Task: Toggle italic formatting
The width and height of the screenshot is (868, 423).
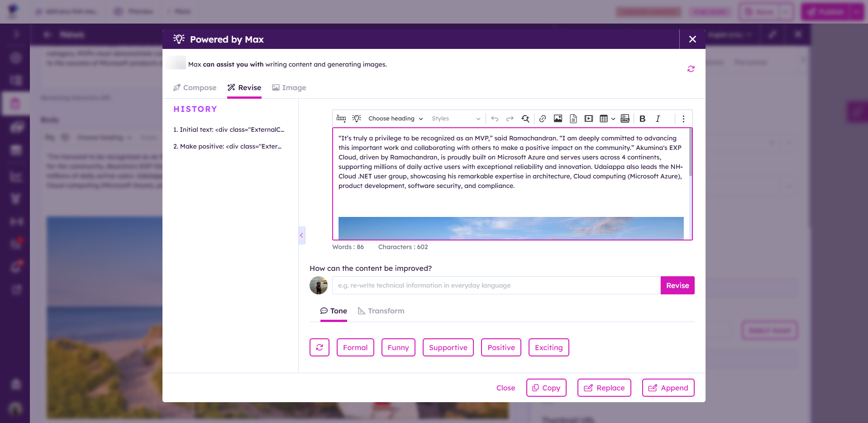Action: (658, 119)
